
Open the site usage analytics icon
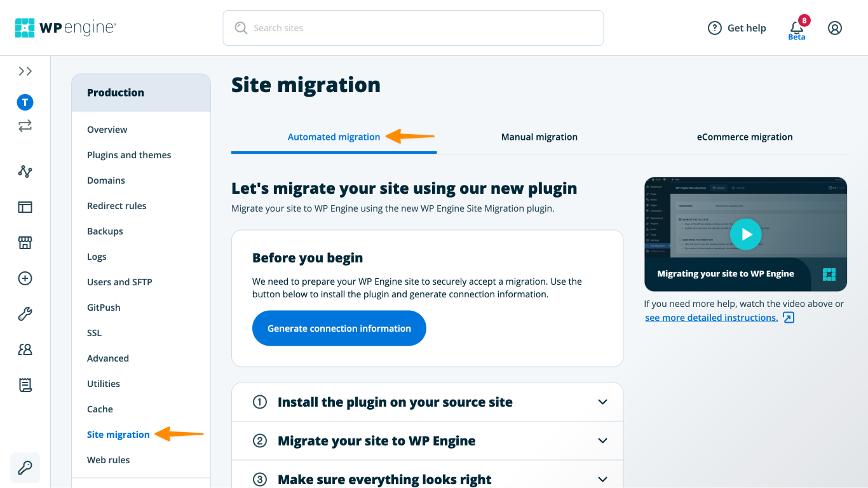coord(25,172)
